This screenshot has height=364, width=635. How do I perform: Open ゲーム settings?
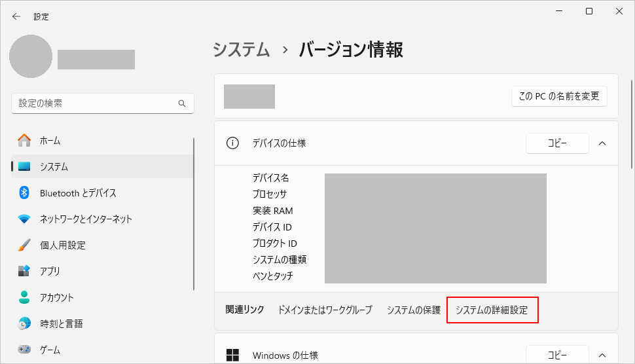point(102,349)
